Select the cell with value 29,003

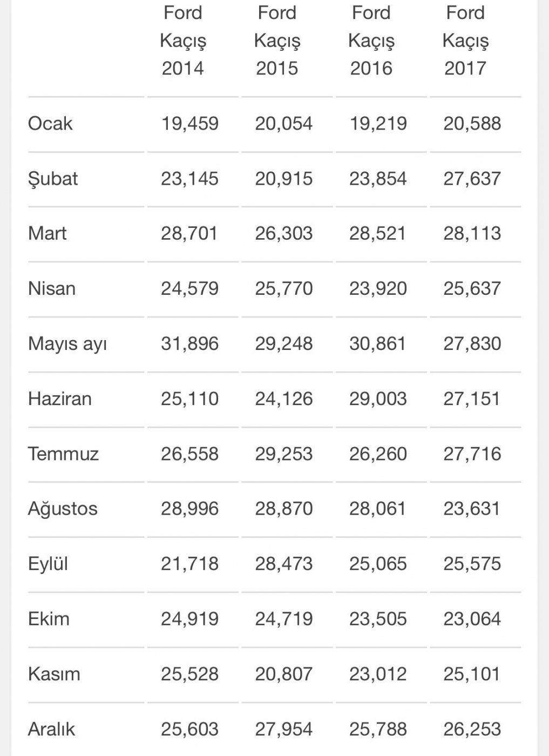coord(378,399)
